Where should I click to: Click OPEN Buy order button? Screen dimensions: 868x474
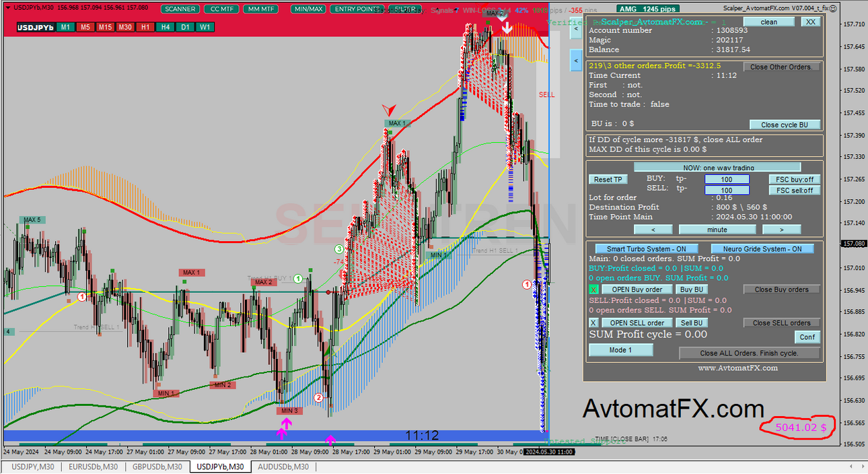point(636,289)
